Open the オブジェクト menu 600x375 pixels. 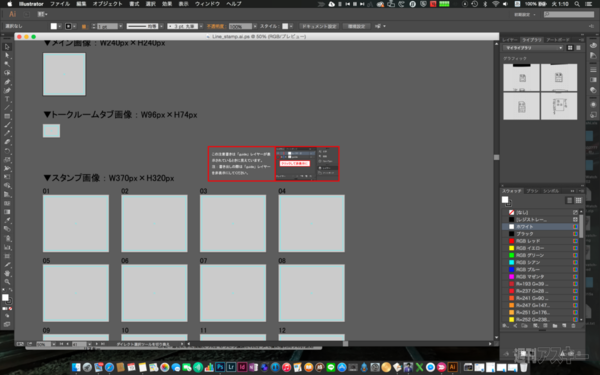click(x=108, y=4)
